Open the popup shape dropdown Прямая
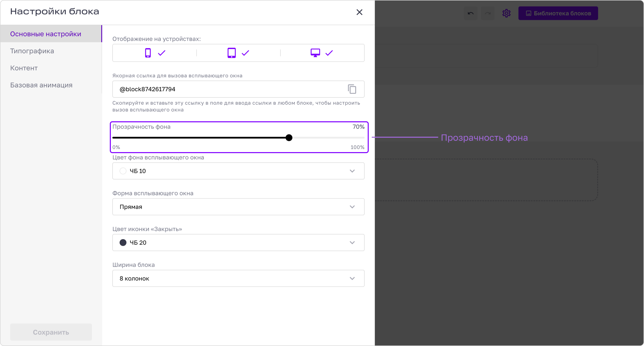The width and height of the screenshot is (644, 346). coord(238,207)
